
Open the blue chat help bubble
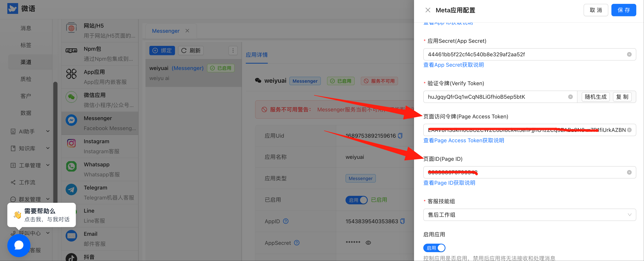(x=19, y=245)
